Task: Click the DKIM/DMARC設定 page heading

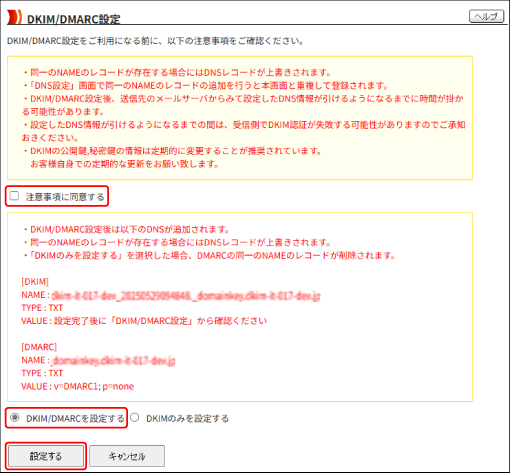Action: tap(73, 19)
